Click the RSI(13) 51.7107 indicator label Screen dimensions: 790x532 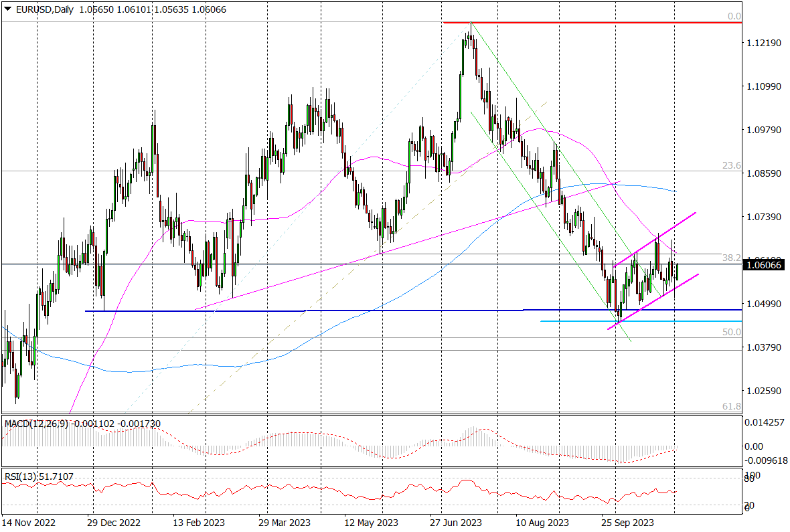(x=39, y=476)
